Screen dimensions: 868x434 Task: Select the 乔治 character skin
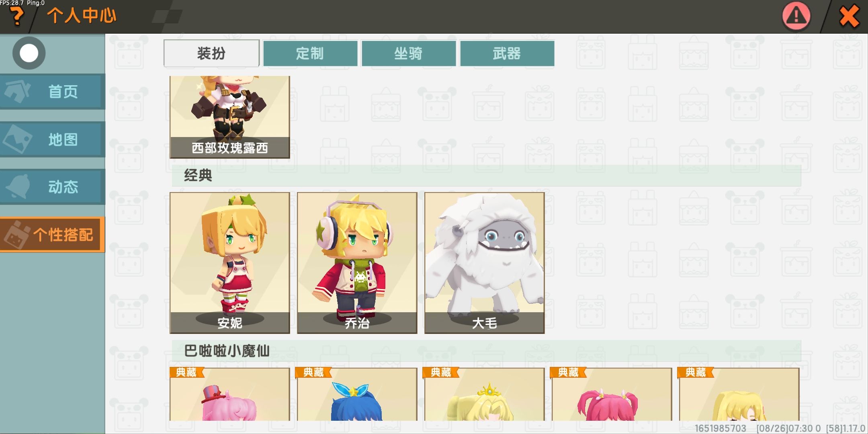tap(357, 263)
